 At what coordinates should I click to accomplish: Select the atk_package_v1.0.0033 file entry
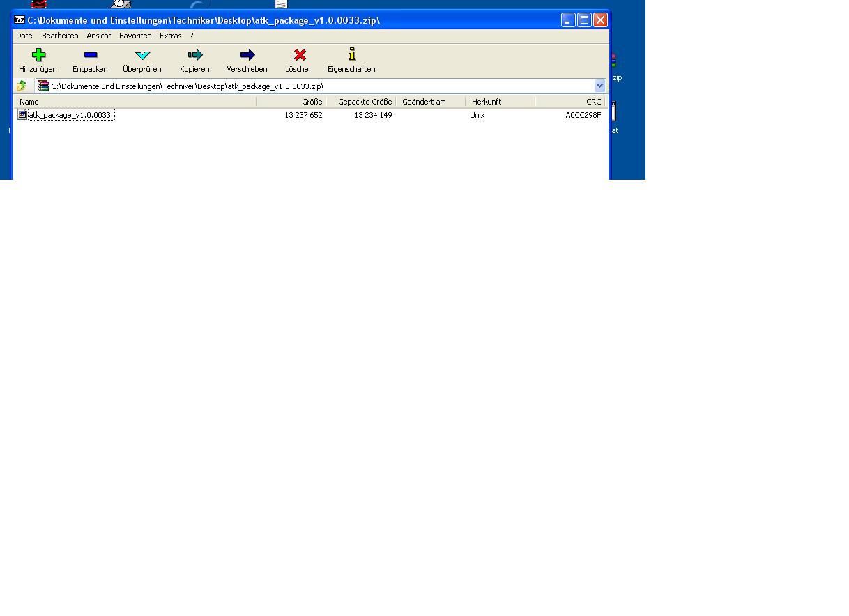point(70,115)
